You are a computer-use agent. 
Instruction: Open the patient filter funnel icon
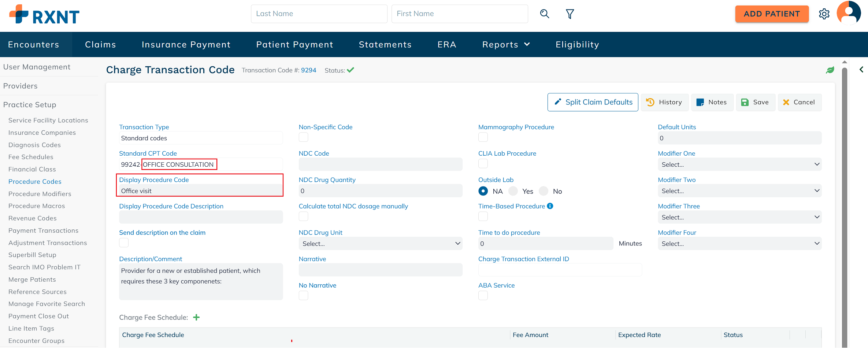click(x=570, y=14)
